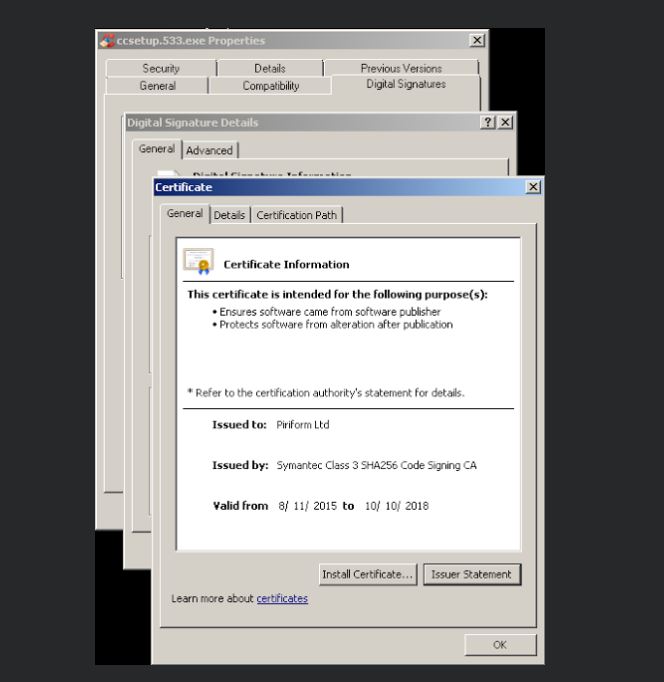Close the Digital Signature Details window
Screen dimensions: 664x682
[x=505, y=122]
